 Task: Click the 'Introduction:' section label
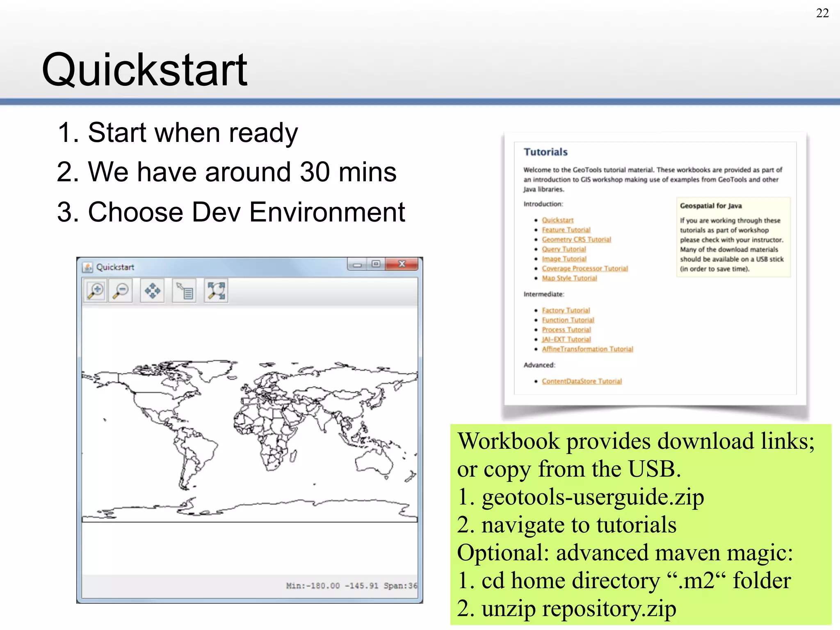click(x=543, y=204)
